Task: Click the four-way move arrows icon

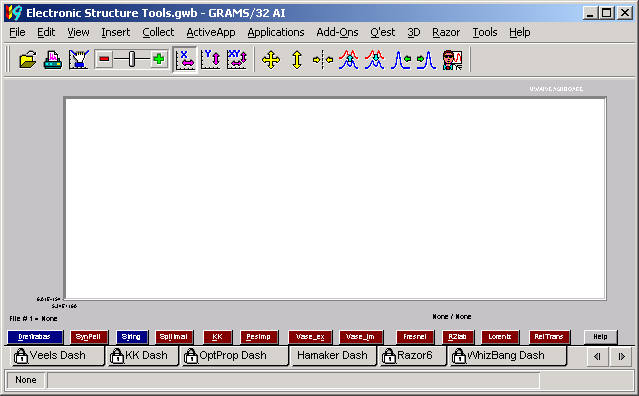Action: (x=271, y=60)
